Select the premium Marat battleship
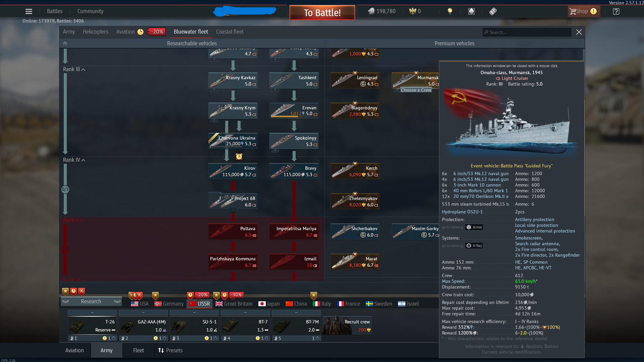The width and height of the screenshot is (644, 362). point(355,262)
